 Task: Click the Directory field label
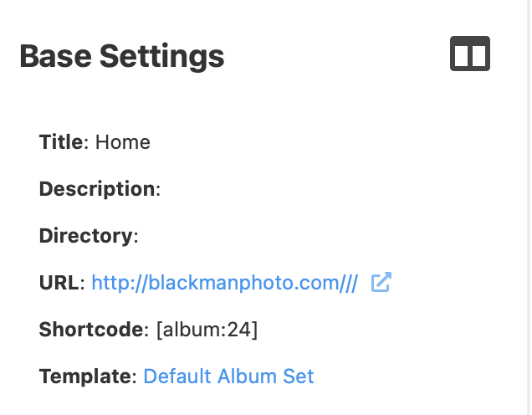pos(85,236)
